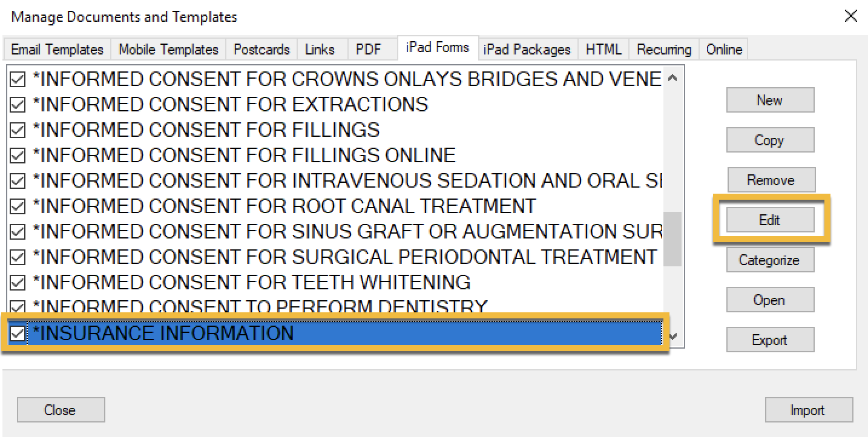Select the Recurring tab
The width and height of the screenshot is (868, 437).
point(664,50)
